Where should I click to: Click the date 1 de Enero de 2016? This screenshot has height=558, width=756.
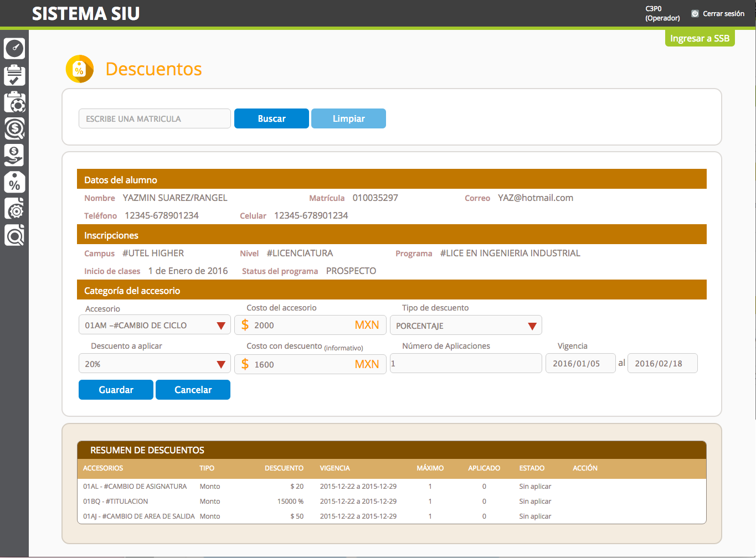click(188, 271)
